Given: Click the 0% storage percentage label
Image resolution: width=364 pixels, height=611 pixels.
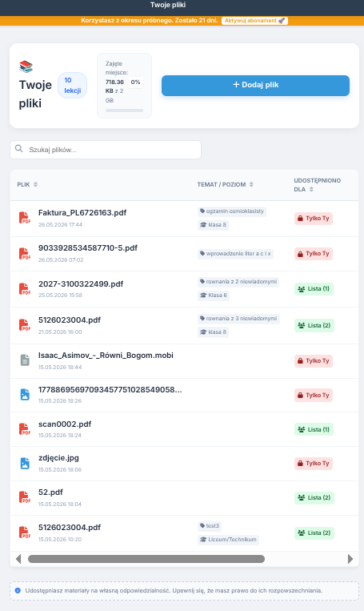Looking at the screenshot, I should (x=135, y=82).
